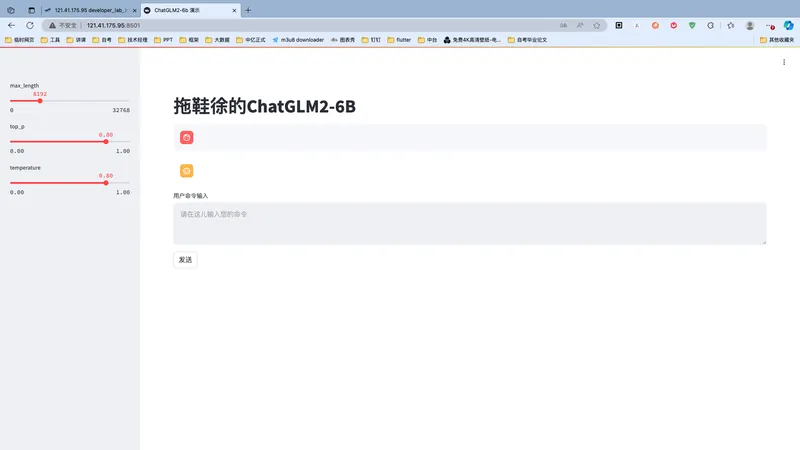Open the 技术经理 bookmark folder

[133, 40]
